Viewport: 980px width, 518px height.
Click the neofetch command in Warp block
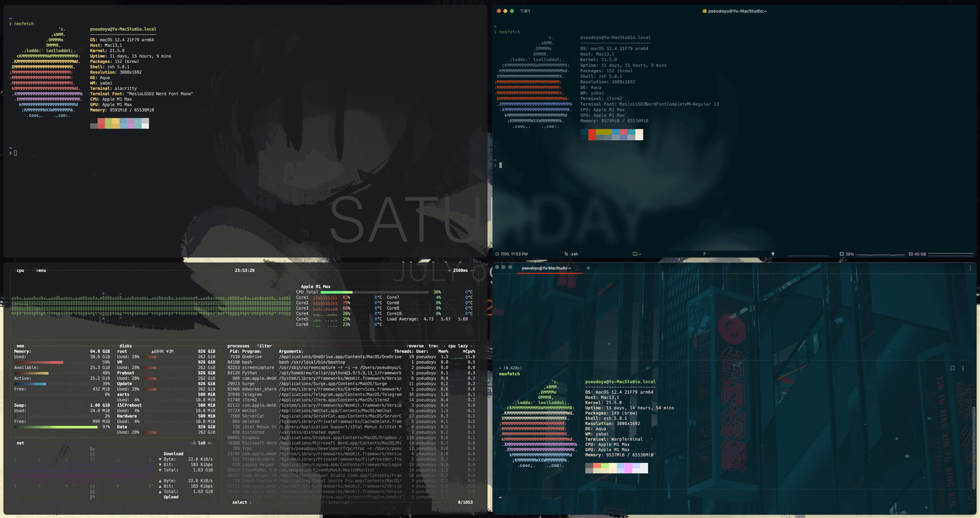(510, 374)
